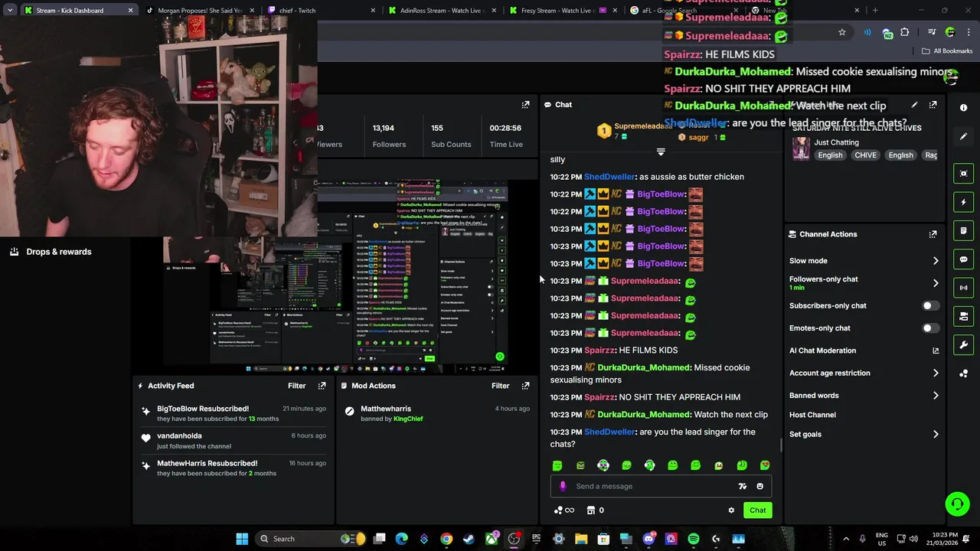The height and width of the screenshot is (551, 980).
Task: Open Steam from the taskbar
Action: point(469,539)
